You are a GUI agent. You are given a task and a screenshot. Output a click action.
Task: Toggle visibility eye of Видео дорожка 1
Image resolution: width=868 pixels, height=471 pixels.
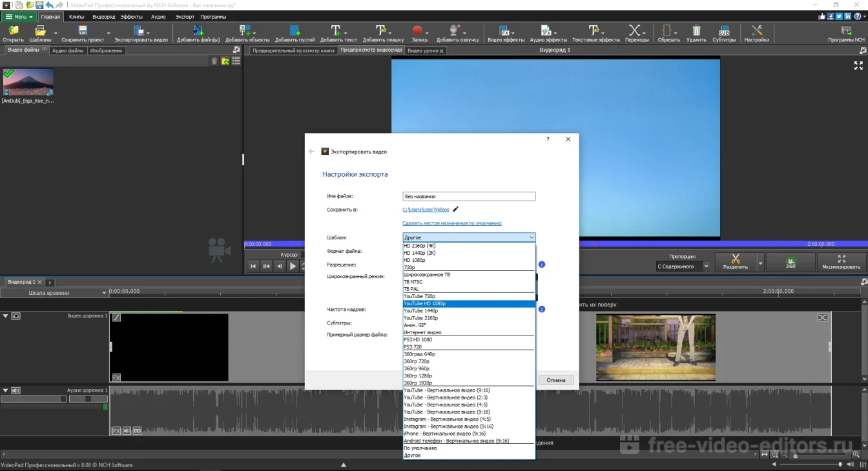(15, 316)
